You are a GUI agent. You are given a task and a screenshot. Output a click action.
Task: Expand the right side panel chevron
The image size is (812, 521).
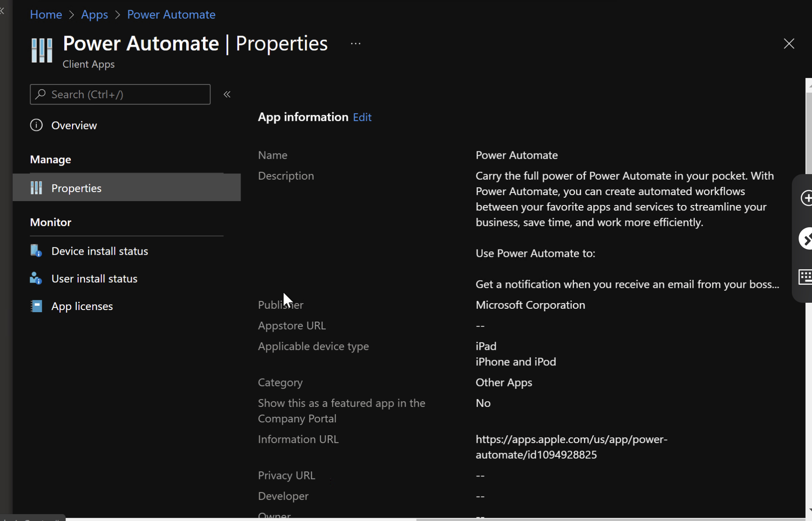807,238
